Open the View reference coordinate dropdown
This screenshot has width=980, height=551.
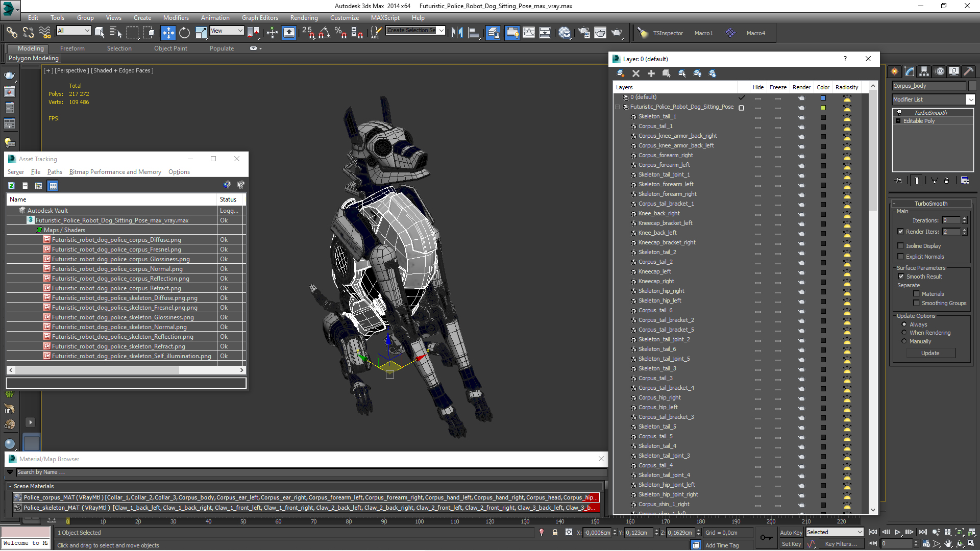tap(227, 31)
